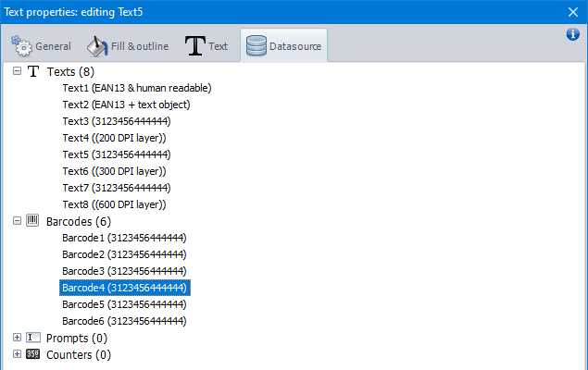Select the Texts (8) group label
Image resolution: width=588 pixels, height=370 pixels.
tap(70, 71)
